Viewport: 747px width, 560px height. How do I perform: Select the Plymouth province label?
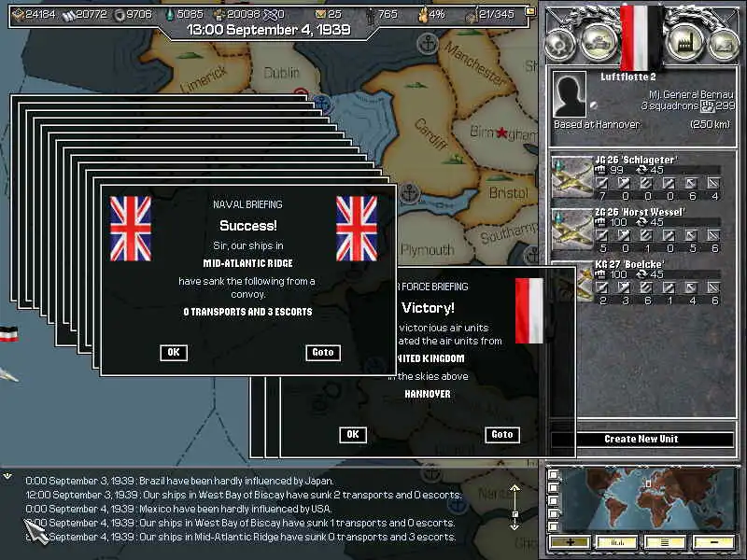point(428,249)
